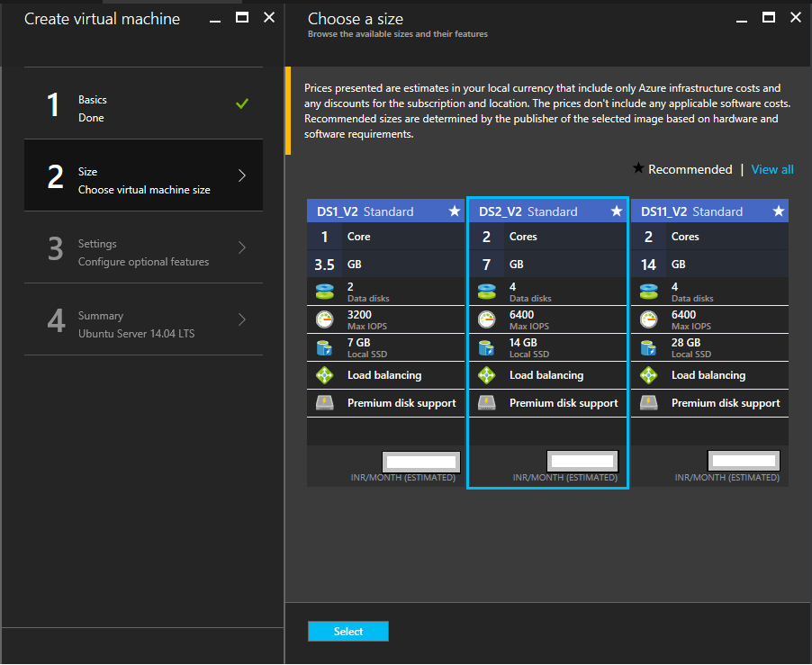Open step 1 Basics
The height and width of the screenshot is (665, 812).
[x=143, y=103]
